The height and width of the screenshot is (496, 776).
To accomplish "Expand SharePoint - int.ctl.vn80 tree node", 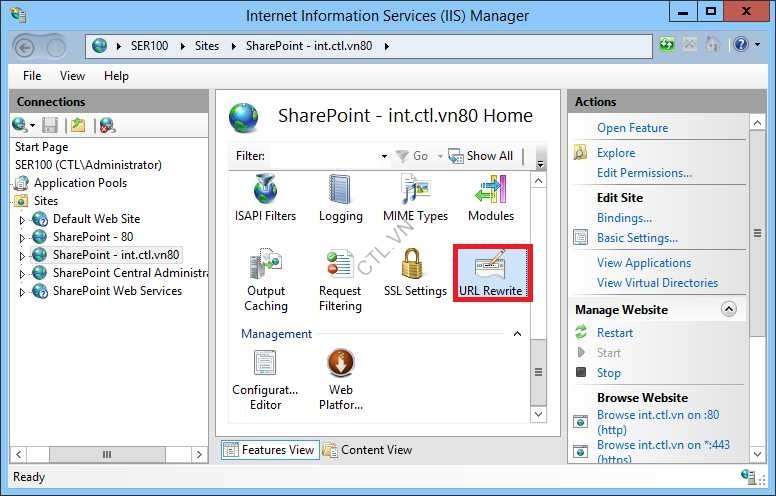I will click(22, 256).
